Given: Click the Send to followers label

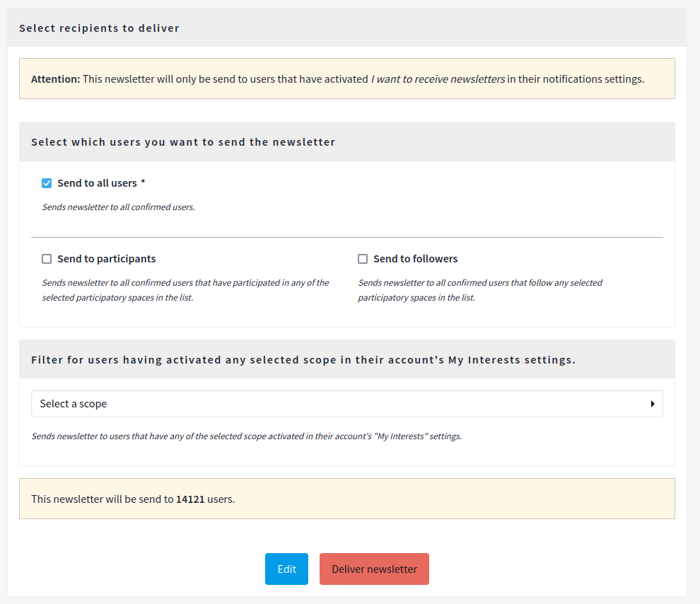Looking at the screenshot, I should (x=415, y=259).
